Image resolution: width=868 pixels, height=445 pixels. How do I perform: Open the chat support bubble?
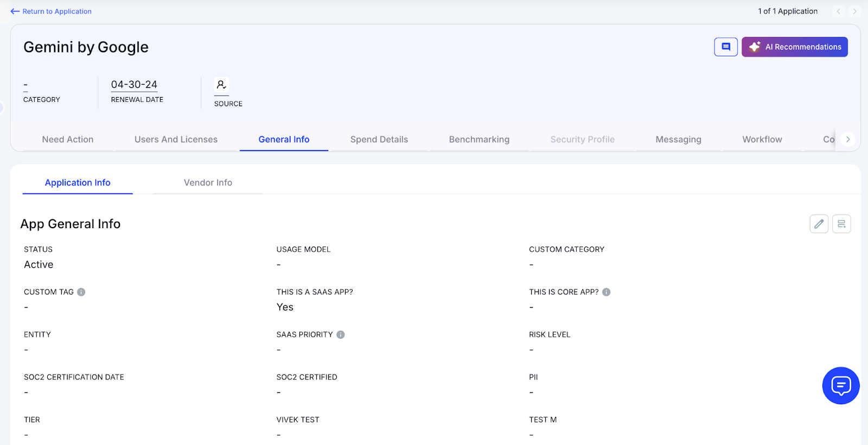tap(841, 386)
